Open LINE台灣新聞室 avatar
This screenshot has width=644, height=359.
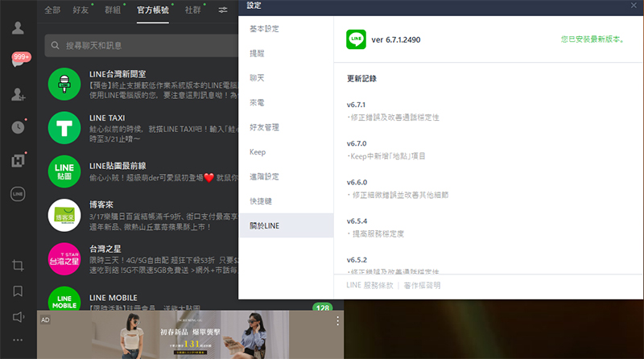coord(64,85)
